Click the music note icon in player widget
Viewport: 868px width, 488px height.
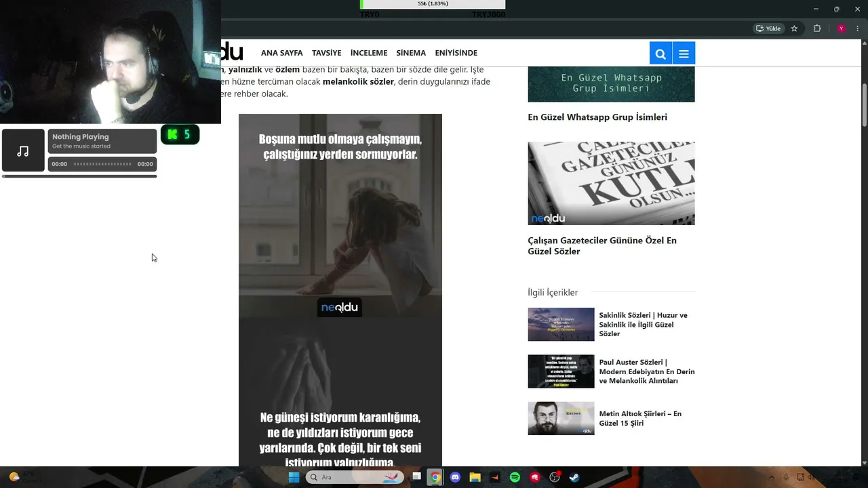[x=23, y=150]
